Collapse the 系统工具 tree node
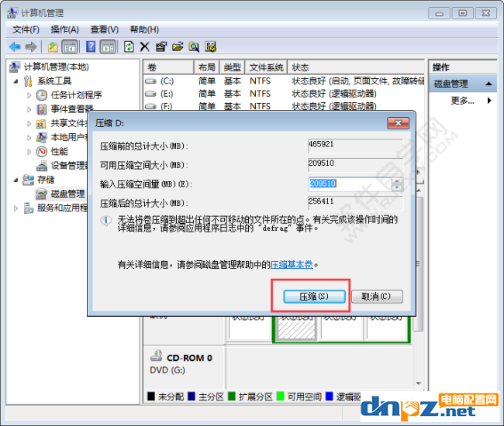 16,81
